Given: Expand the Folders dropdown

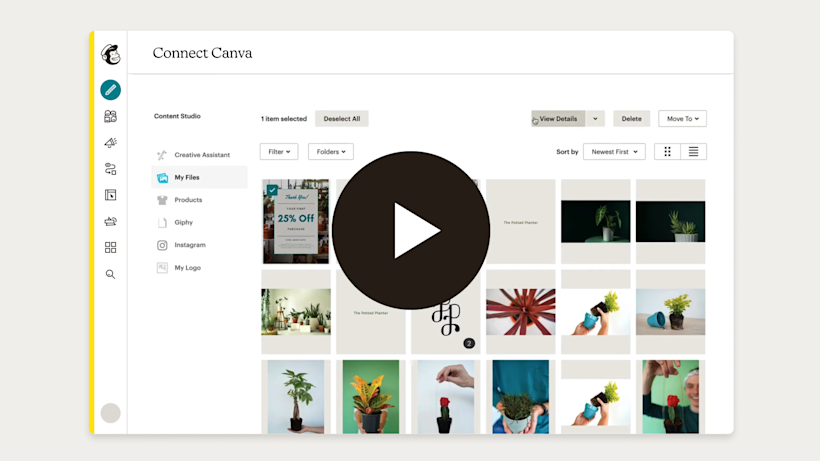Looking at the screenshot, I should [331, 152].
